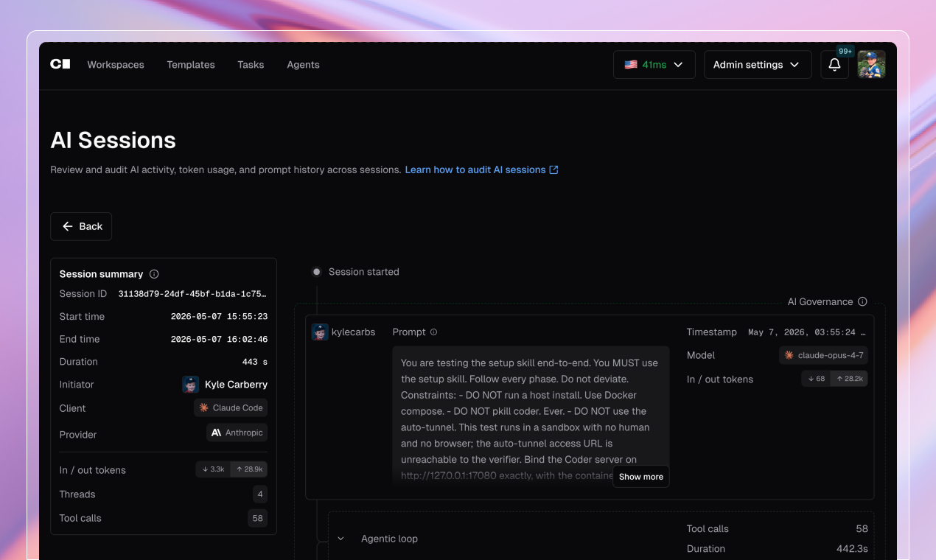Click the 68 input tokens badge
936x560 pixels.
coord(816,379)
